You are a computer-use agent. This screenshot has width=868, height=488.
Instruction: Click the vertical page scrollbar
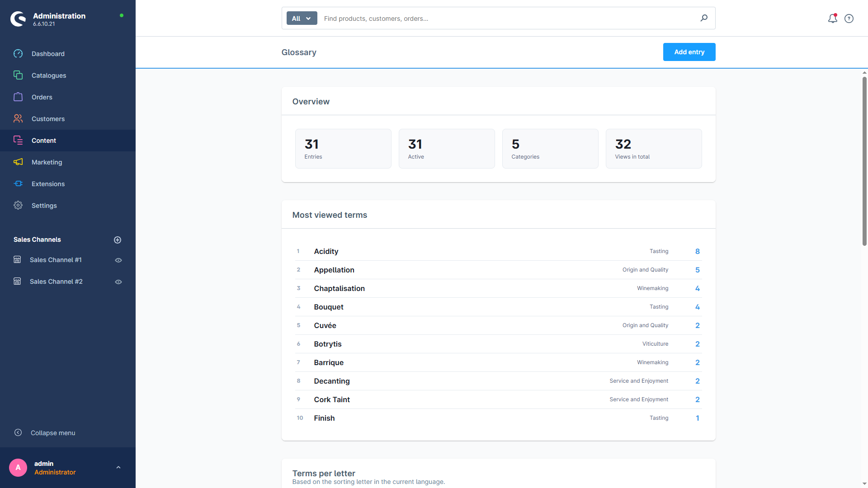tap(864, 161)
